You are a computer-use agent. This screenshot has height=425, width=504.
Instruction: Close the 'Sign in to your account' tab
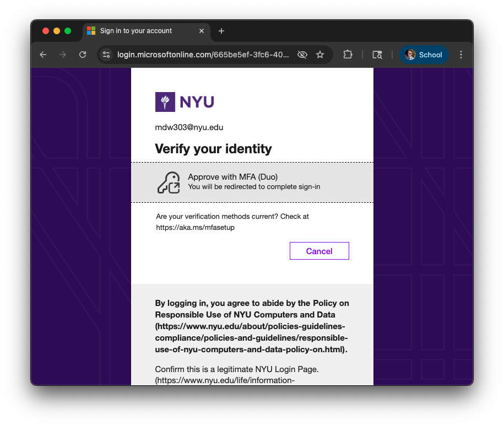[x=202, y=31]
